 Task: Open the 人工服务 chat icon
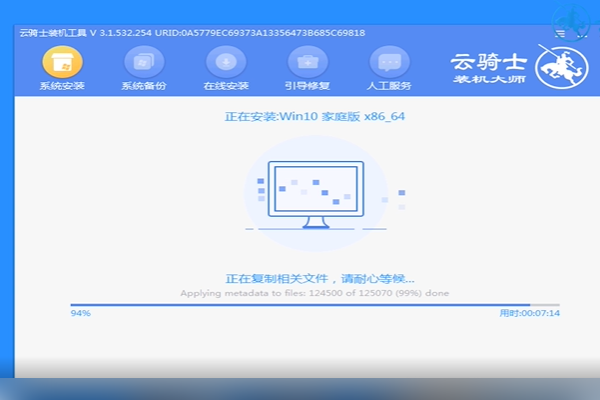coord(389,62)
